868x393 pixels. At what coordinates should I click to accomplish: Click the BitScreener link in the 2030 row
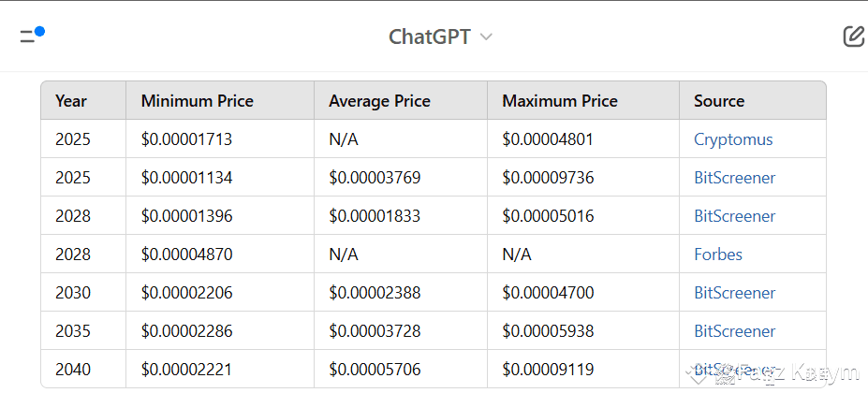(x=734, y=293)
